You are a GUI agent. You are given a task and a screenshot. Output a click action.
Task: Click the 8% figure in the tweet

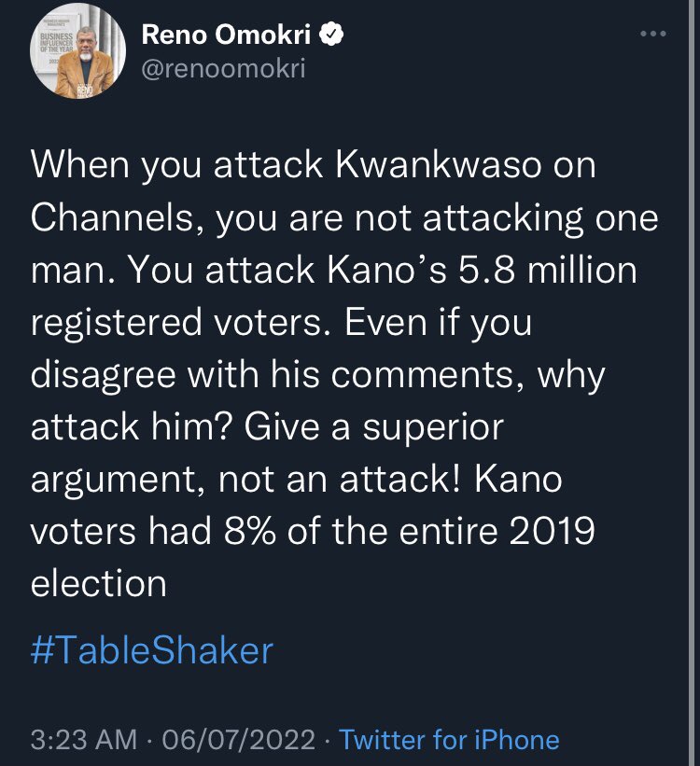click(x=250, y=532)
